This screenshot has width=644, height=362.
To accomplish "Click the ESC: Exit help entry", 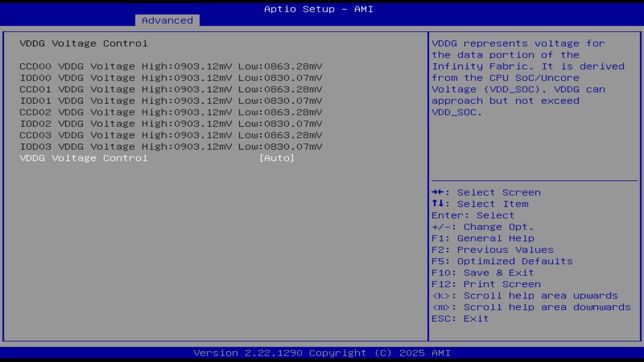I will [x=459, y=318].
